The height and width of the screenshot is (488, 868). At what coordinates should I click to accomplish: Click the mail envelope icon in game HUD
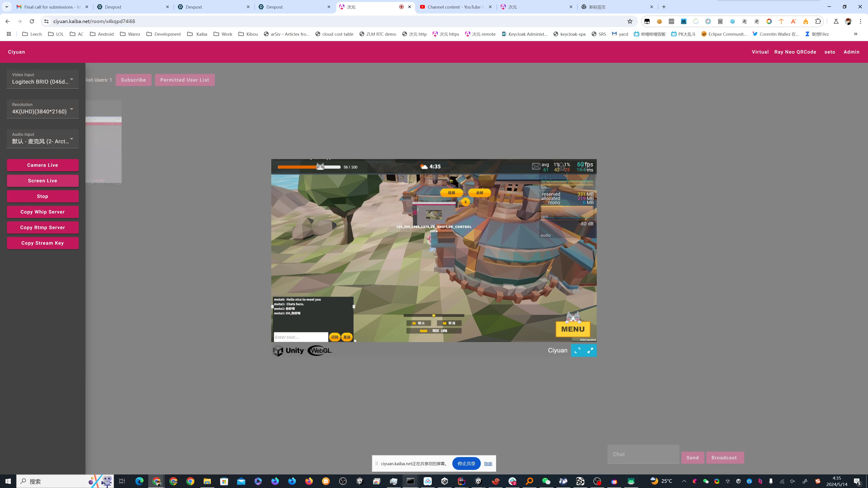click(536, 166)
